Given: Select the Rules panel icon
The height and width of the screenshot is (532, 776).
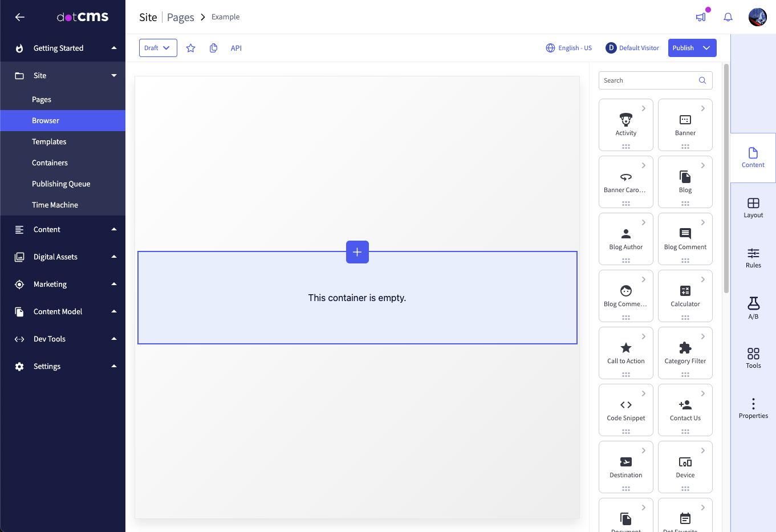Looking at the screenshot, I should coord(753,258).
